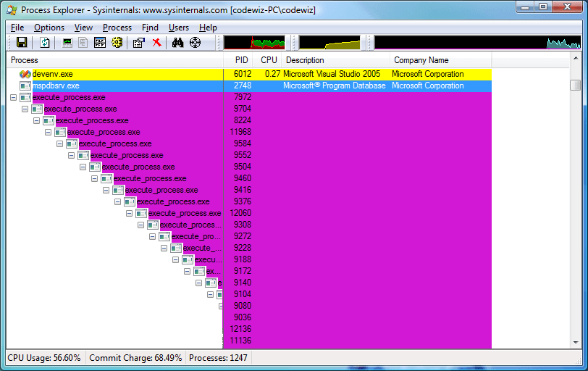Click the vertical scrollbar thumb
This screenshot has height=371, width=588.
pos(575,85)
